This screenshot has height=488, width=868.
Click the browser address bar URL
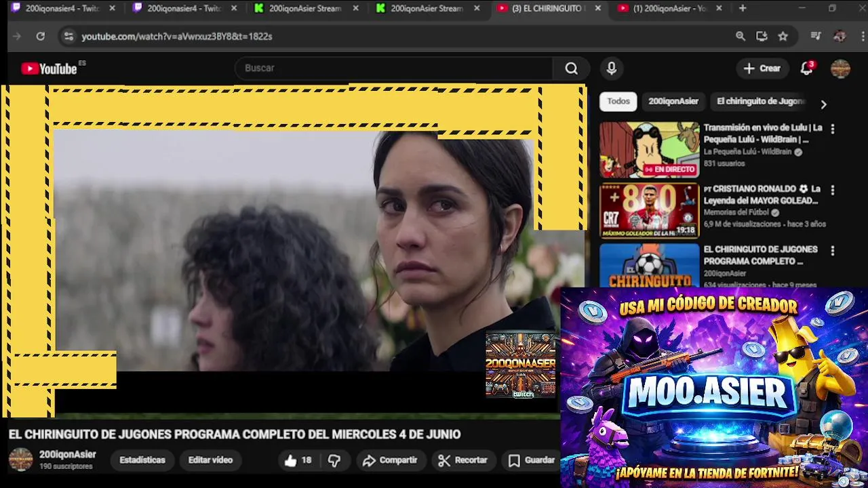point(177,36)
